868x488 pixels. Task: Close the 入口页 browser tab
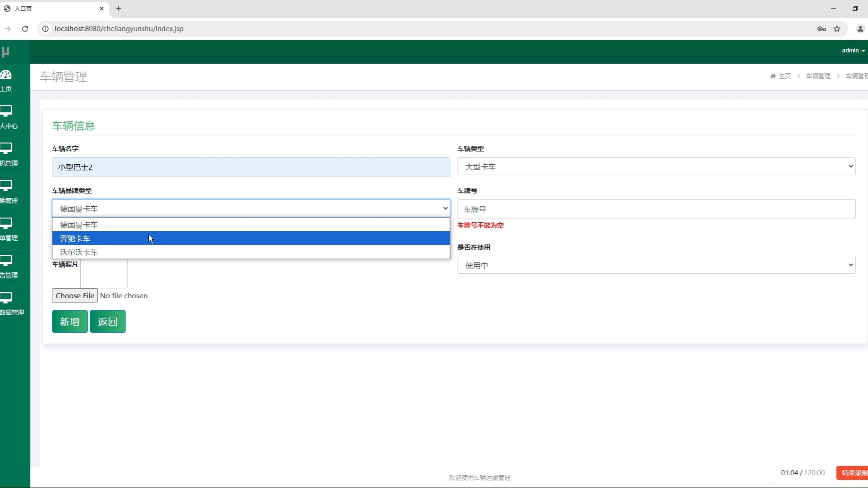click(x=102, y=8)
